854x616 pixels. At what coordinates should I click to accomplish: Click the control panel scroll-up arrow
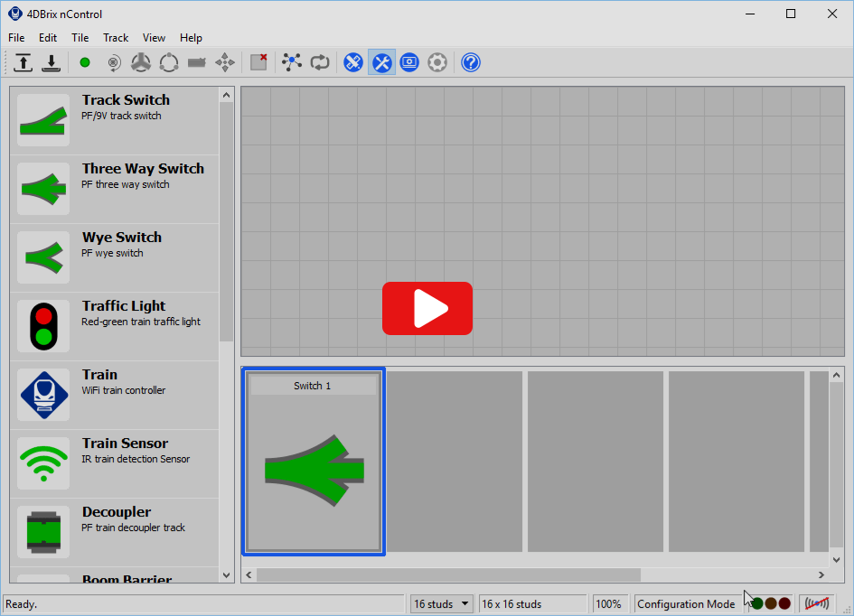[837, 376]
